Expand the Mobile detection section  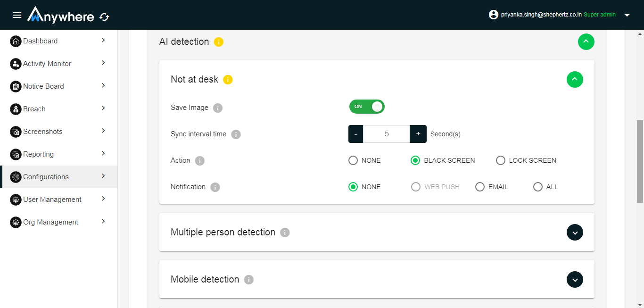click(x=574, y=279)
